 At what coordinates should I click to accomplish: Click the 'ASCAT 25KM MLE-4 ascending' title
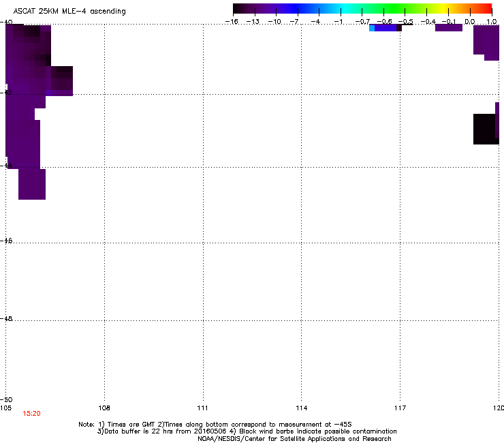pos(69,12)
